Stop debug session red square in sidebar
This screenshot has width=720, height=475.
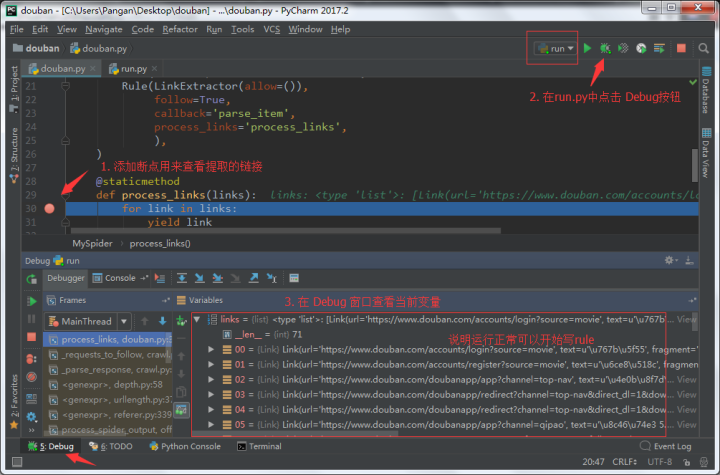(x=32, y=337)
